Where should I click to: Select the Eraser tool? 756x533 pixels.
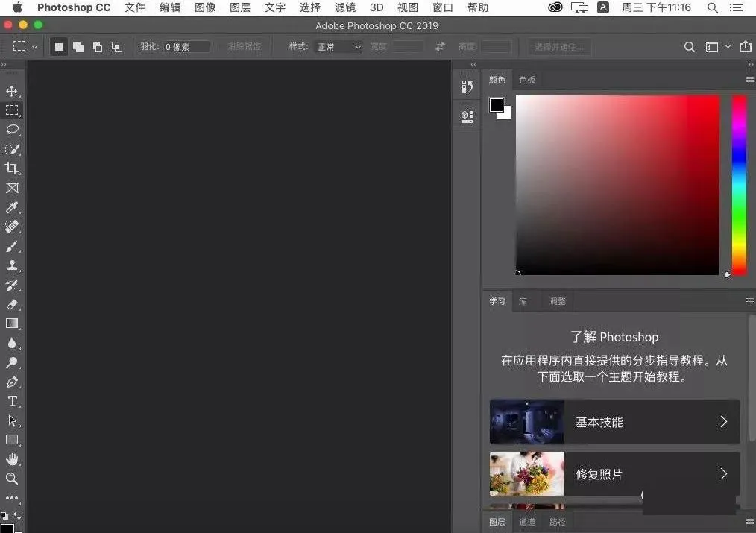[x=12, y=304]
